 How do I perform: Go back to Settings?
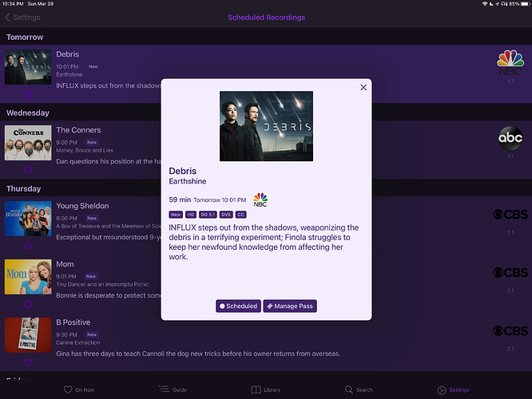22,17
